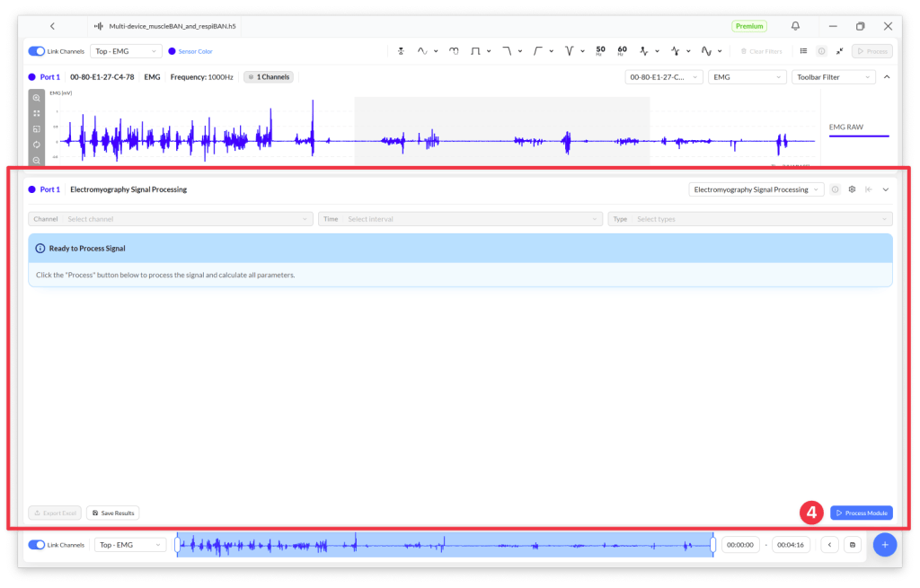Apply the high-pass filter icon
The height and width of the screenshot is (588, 920).
click(x=537, y=51)
